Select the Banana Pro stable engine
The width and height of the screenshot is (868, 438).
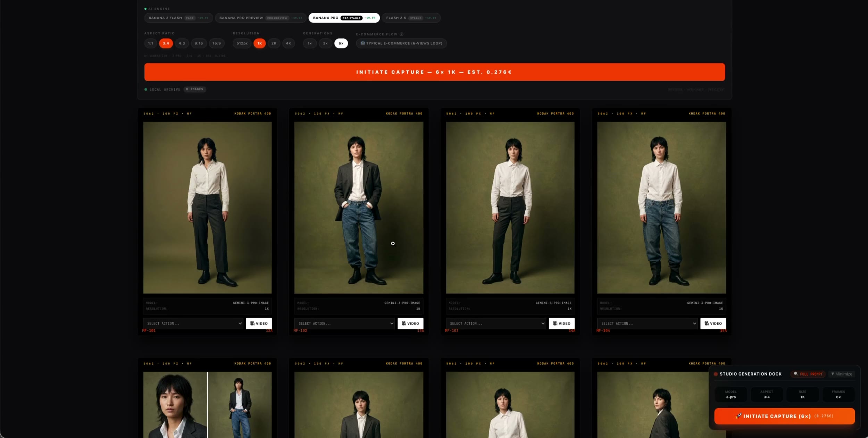(344, 18)
